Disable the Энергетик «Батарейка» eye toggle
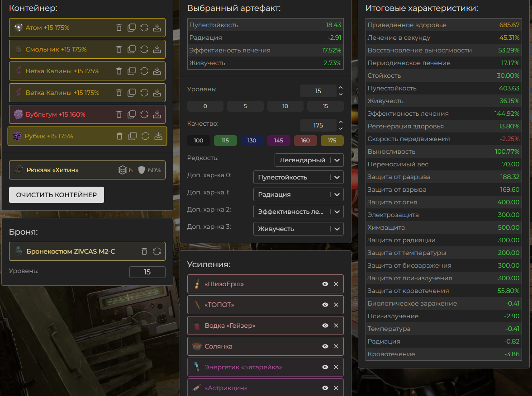 [325, 367]
